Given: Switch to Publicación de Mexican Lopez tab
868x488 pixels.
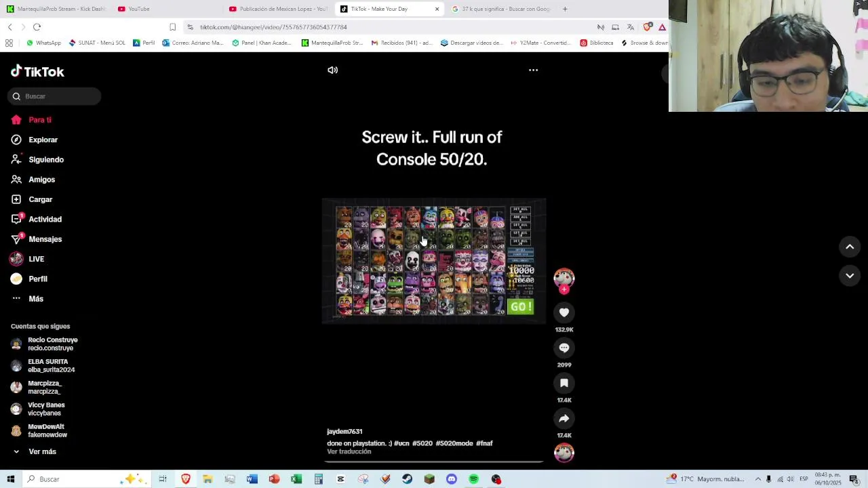Looking at the screenshot, I should pyautogui.click(x=278, y=9).
